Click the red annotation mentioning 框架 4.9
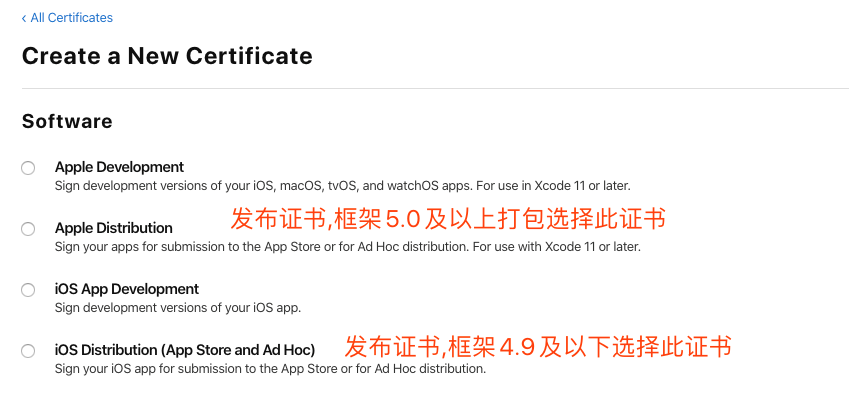849x401 pixels. tap(538, 346)
